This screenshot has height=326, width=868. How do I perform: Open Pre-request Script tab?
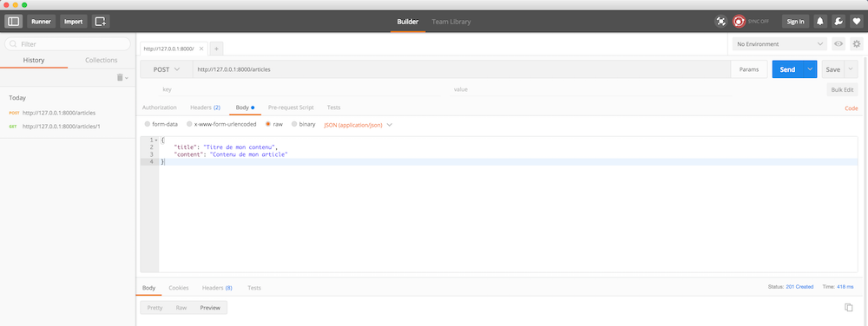291,108
